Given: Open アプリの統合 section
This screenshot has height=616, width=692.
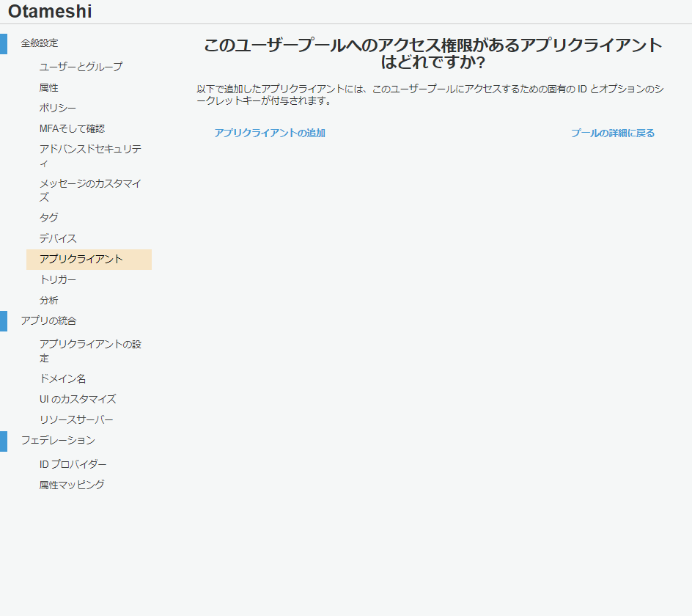Looking at the screenshot, I should (48, 321).
